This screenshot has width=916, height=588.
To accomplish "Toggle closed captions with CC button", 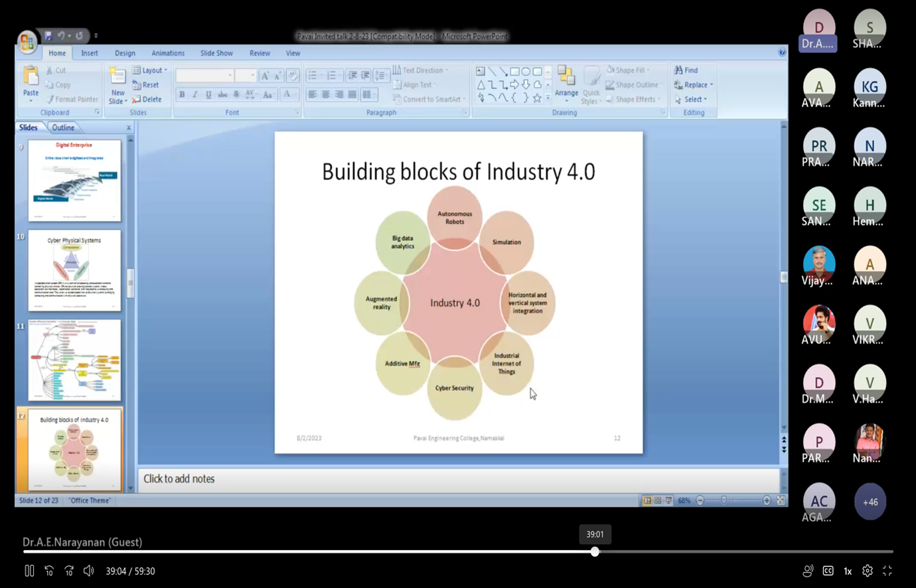I will pyautogui.click(x=828, y=571).
